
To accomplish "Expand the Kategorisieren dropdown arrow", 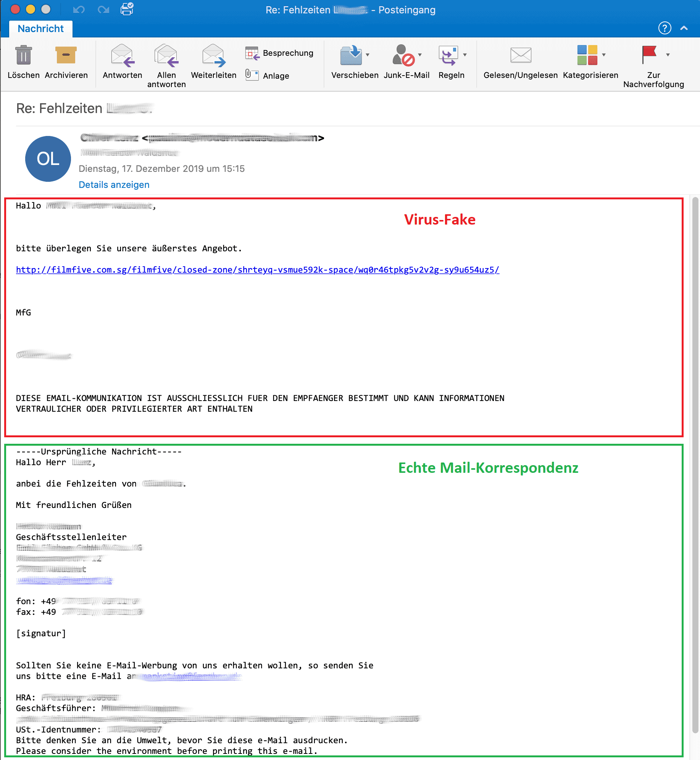I will 604,55.
